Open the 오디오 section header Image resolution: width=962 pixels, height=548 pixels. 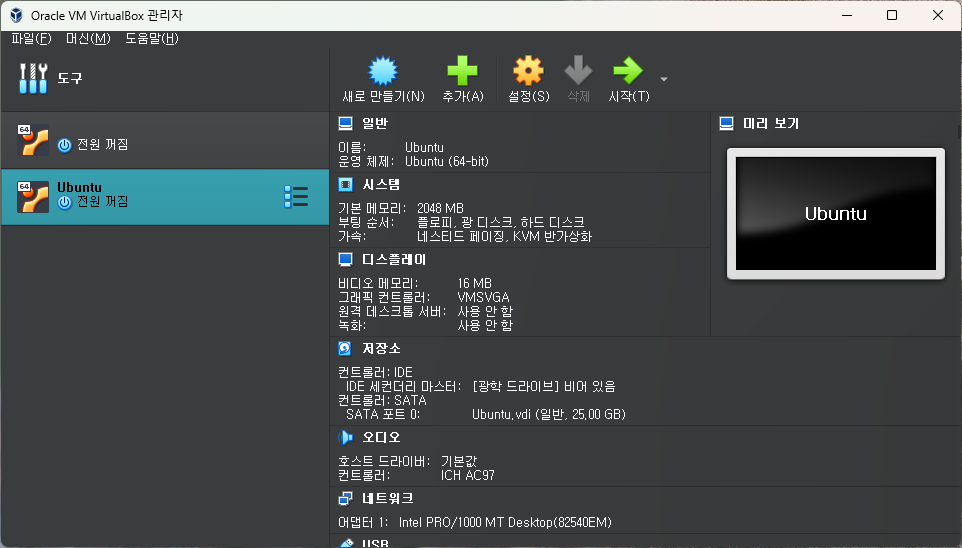(381, 437)
